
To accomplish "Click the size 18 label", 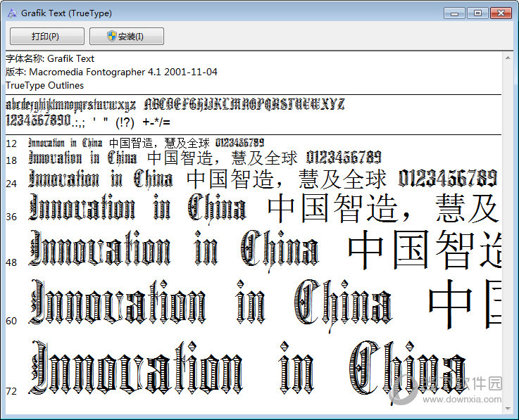I will tap(11, 160).
